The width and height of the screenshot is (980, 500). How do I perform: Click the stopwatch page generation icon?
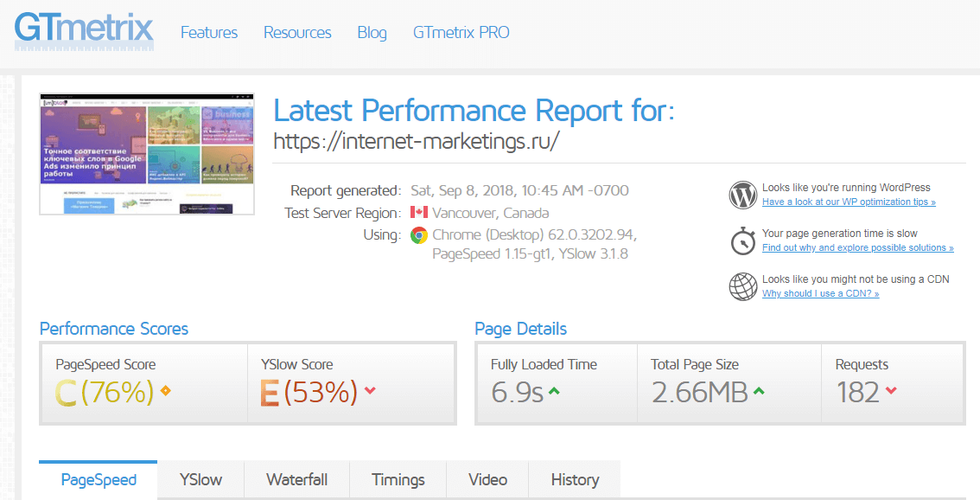click(743, 241)
